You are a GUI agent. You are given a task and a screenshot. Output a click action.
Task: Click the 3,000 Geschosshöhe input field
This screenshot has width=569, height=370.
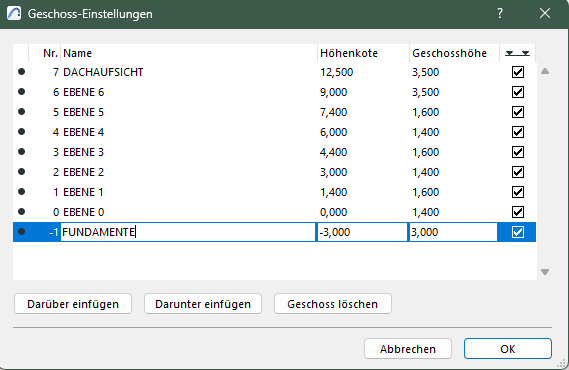453,232
